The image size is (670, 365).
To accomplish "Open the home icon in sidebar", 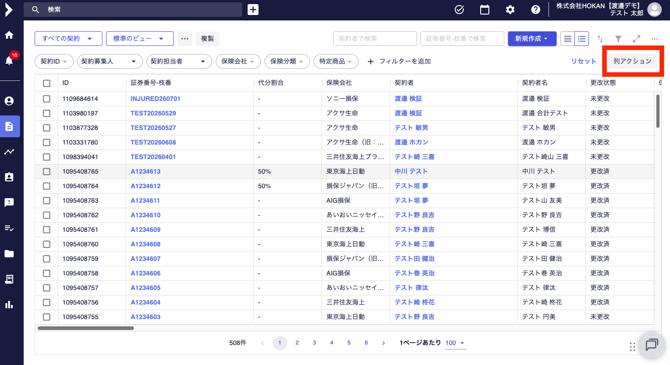I will (9, 35).
